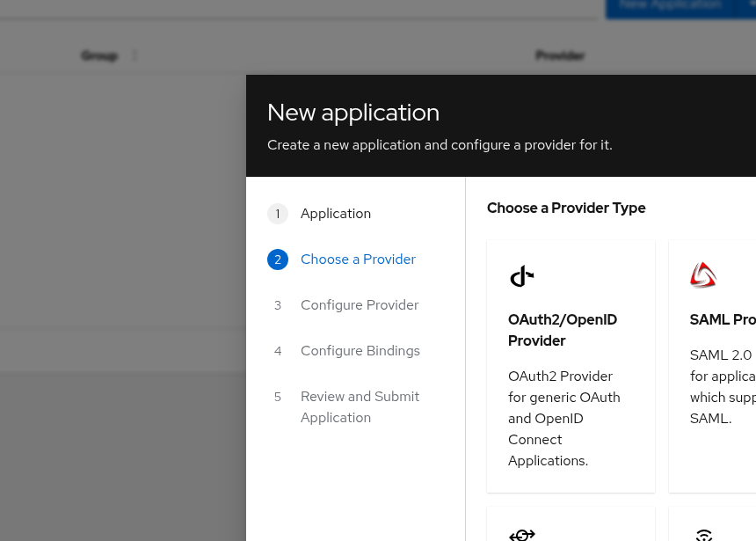Open the Configure Bindings wizard step
Image resolution: width=756 pixels, height=541 pixels.
pyautogui.click(x=360, y=351)
